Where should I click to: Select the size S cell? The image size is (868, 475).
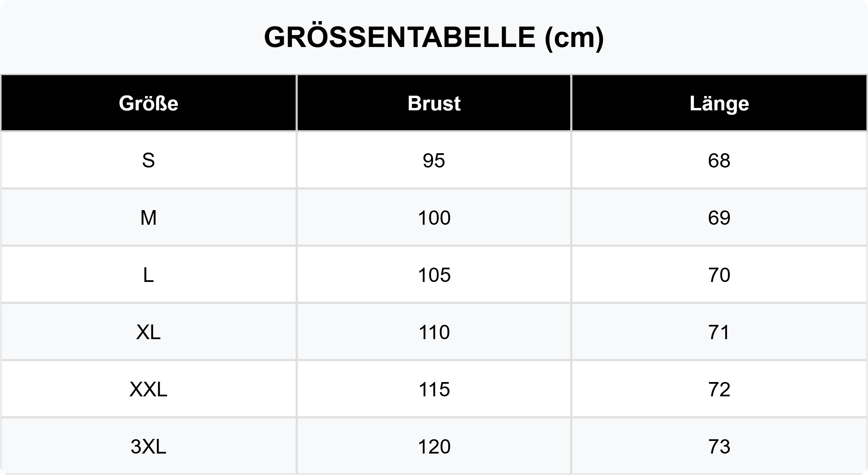point(148,160)
